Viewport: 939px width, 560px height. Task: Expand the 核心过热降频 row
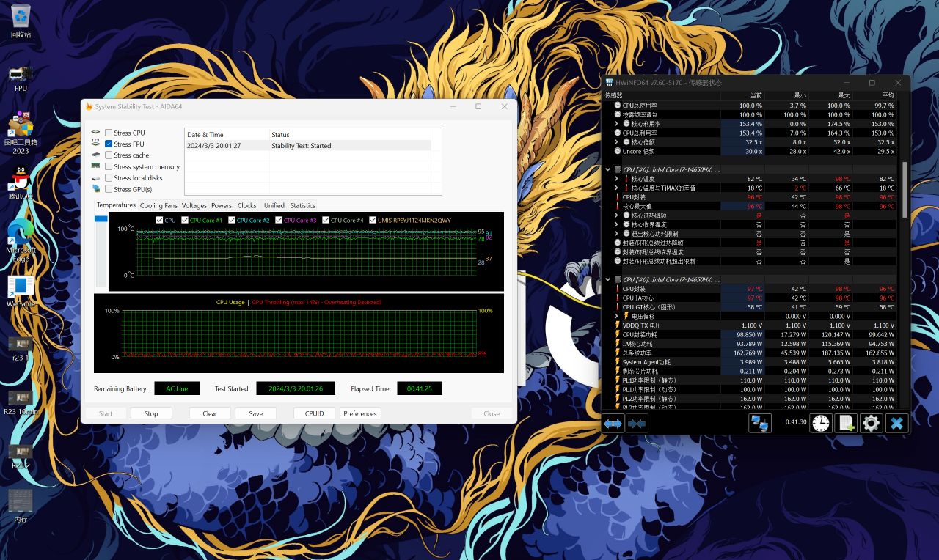[x=617, y=215]
